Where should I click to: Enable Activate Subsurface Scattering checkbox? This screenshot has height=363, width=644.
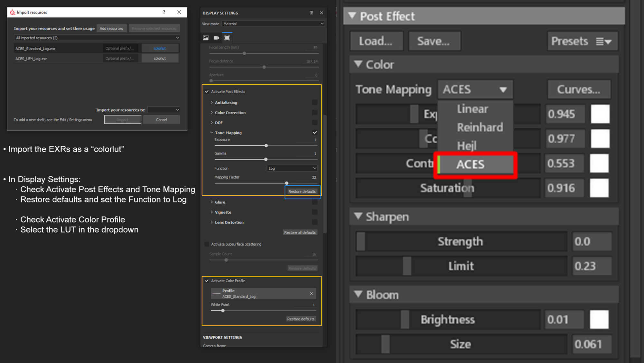point(207,244)
